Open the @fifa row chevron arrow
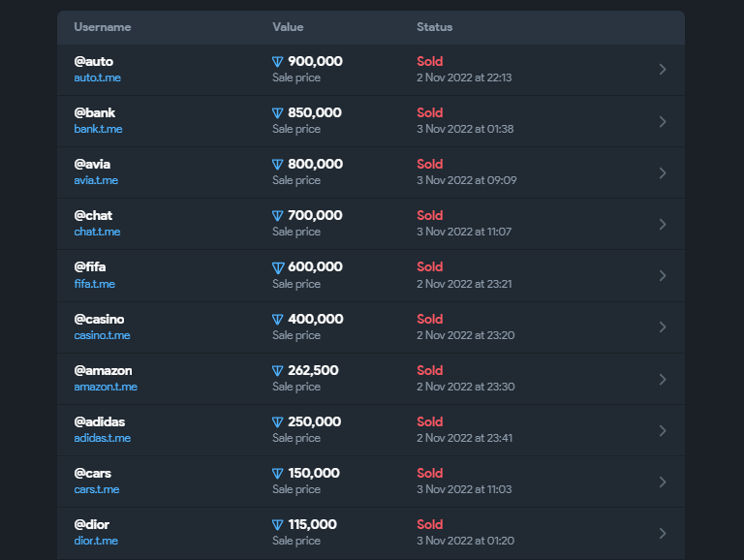 coord(663,276)
